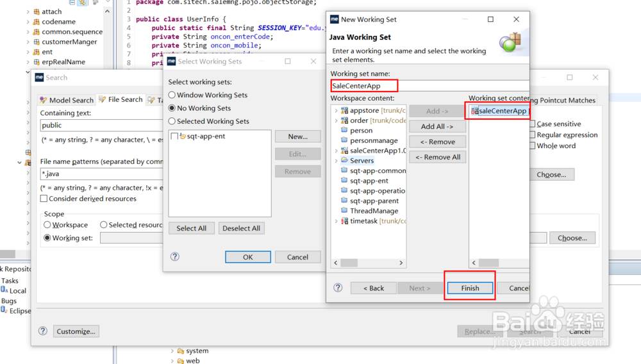Select Workspace scope radio button
641x364 pixels.
[47, 225]
